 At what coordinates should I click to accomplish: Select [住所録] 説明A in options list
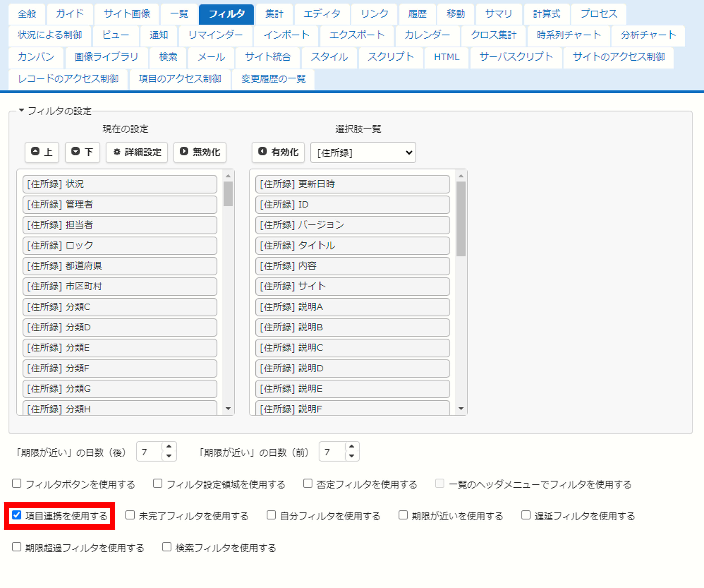pyautogui.click(x=352, y=307)
